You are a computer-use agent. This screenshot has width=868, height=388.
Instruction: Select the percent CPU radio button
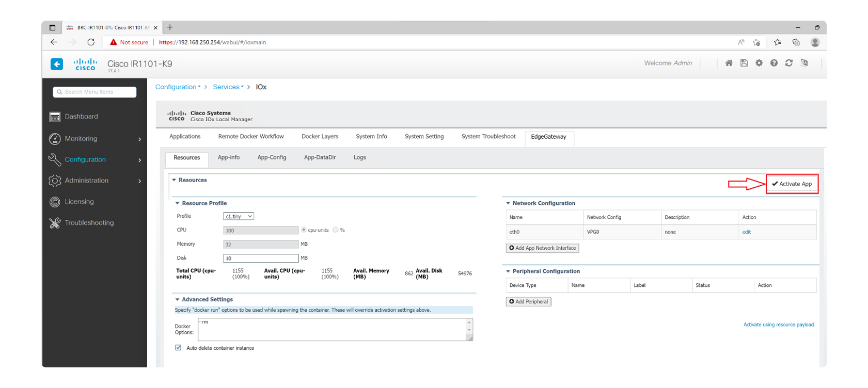point(336,230)
